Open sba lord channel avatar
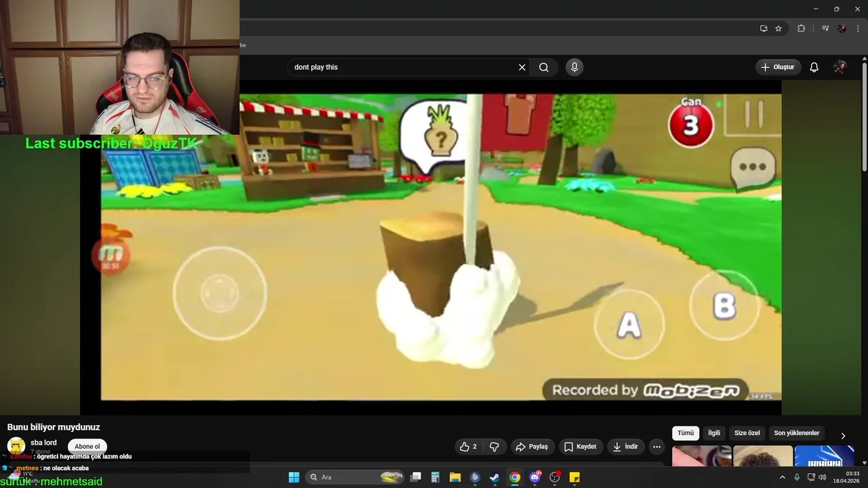 coord(16,446)
